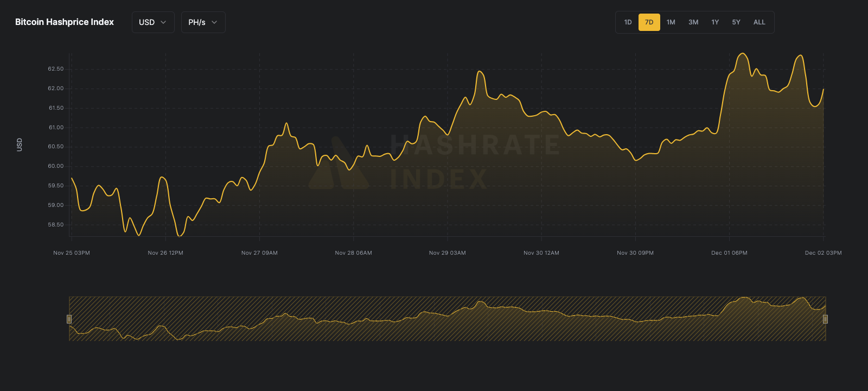Screen dimensions: 868x391
Task: Open the PH/s unit dropdown
Action: point(203,22)
